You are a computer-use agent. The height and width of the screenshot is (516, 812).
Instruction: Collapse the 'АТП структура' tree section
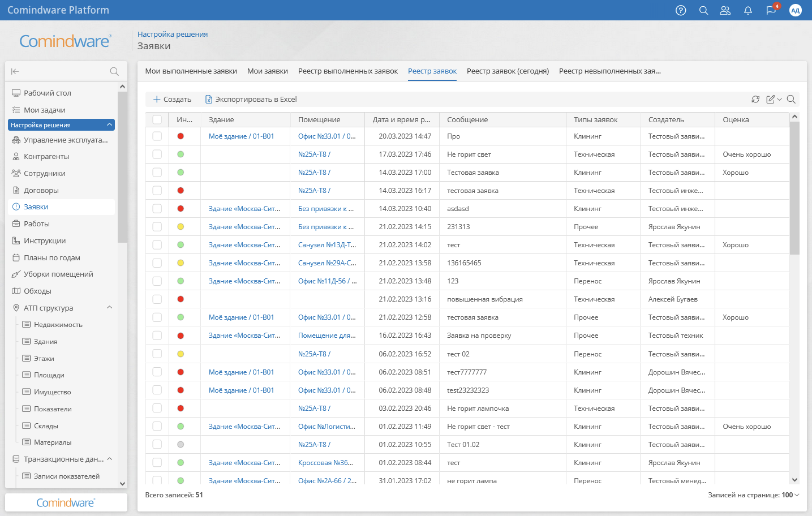(x=109, y=308)
